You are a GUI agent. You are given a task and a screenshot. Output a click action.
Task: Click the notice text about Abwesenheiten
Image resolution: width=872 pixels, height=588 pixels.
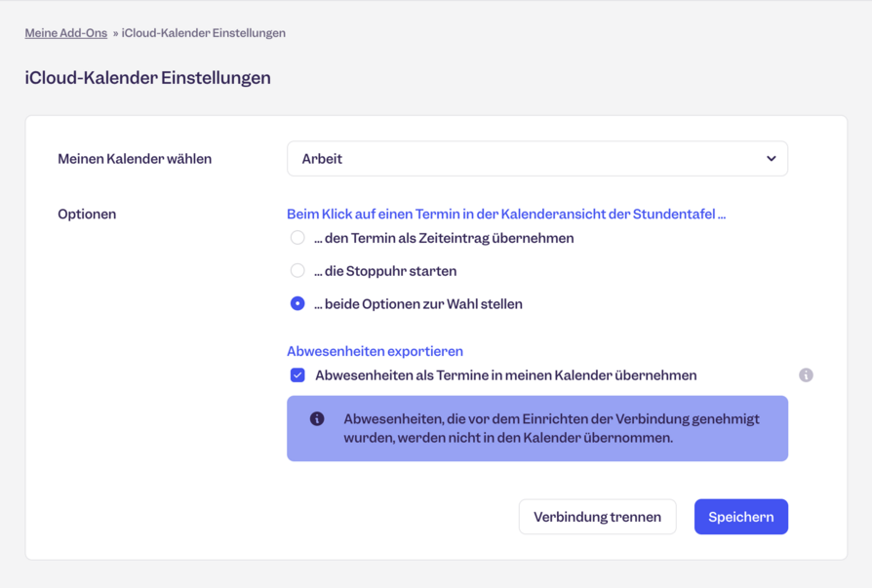coord(551,428)
